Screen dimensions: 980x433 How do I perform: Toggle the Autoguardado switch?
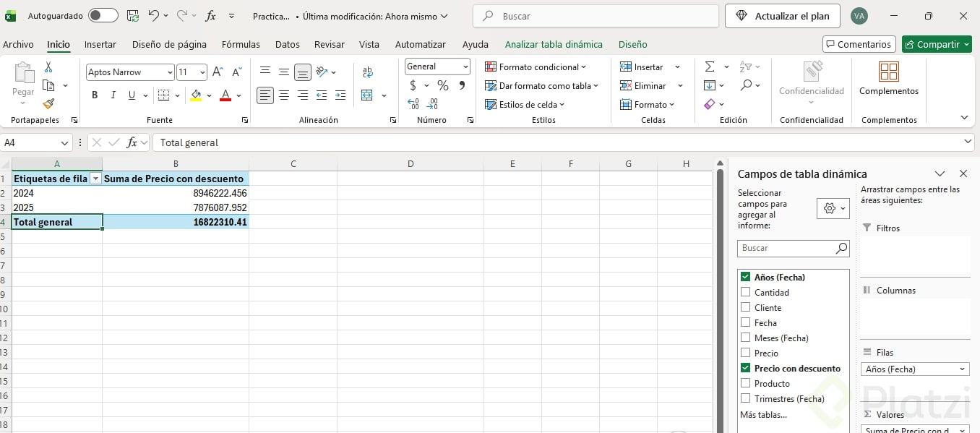[x=103, y=15]
